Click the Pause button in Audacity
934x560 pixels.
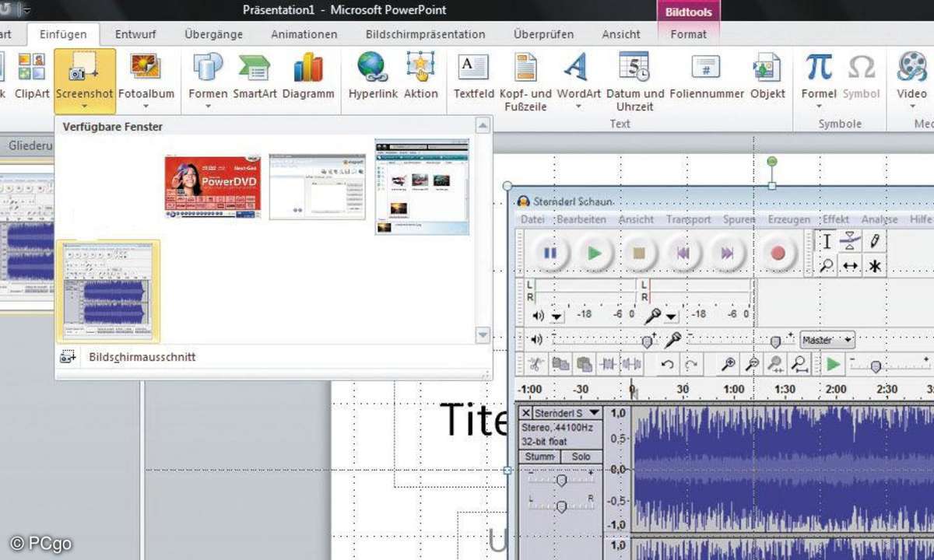click(x=550, y=253)
